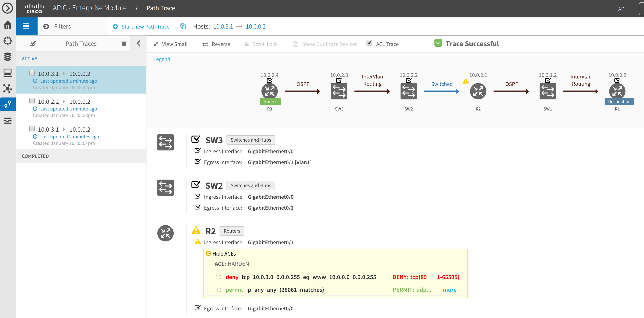The height and width of the screenshot is (318, 644).
Task: Select the checkbox in the Path Traces header
Action: point(33,43)
